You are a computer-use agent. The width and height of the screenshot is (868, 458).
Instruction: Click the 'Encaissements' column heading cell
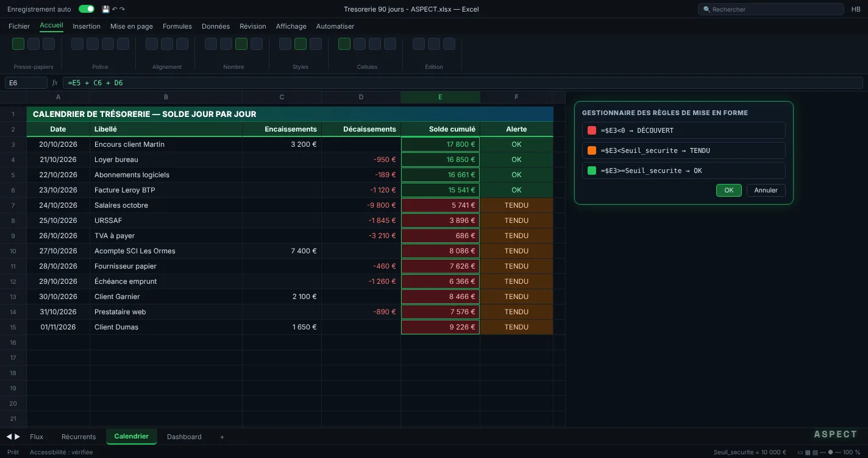pos(282,129)
